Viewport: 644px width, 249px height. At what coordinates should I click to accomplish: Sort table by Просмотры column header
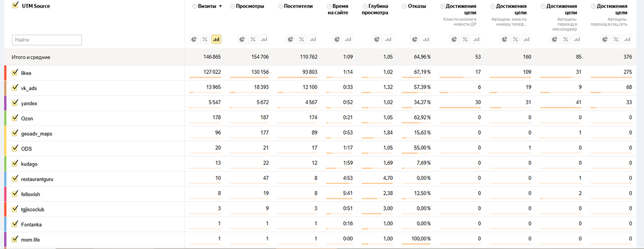(x=250, y=6)
